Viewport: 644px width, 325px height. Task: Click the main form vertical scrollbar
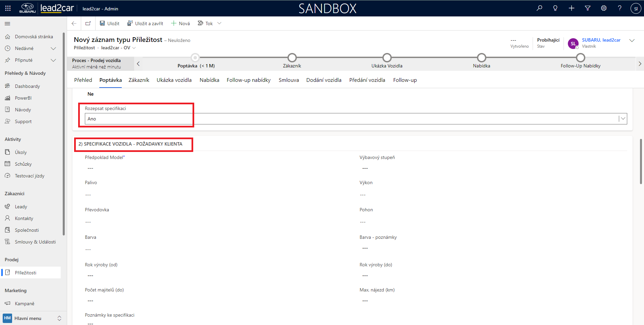click(x=641, y=161)
